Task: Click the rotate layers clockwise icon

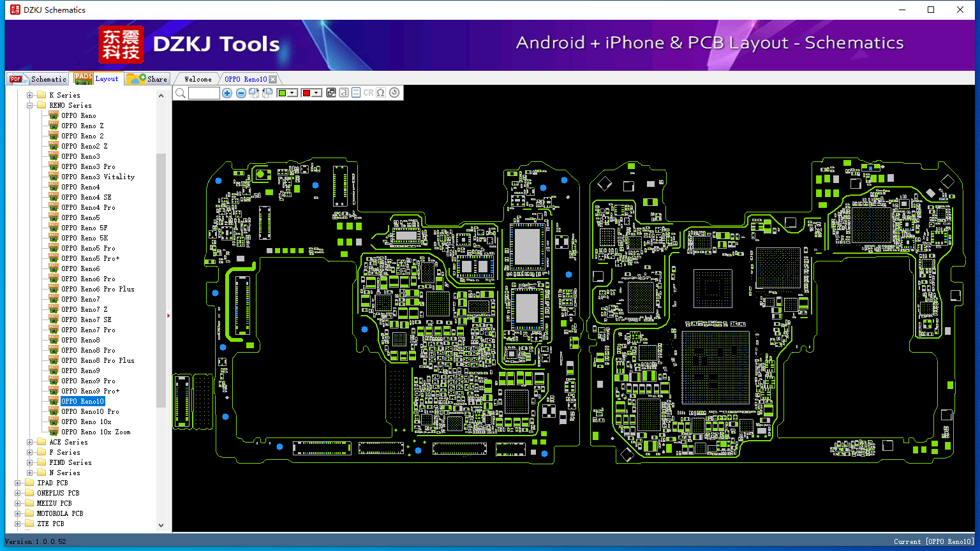Action: (254, 93)
